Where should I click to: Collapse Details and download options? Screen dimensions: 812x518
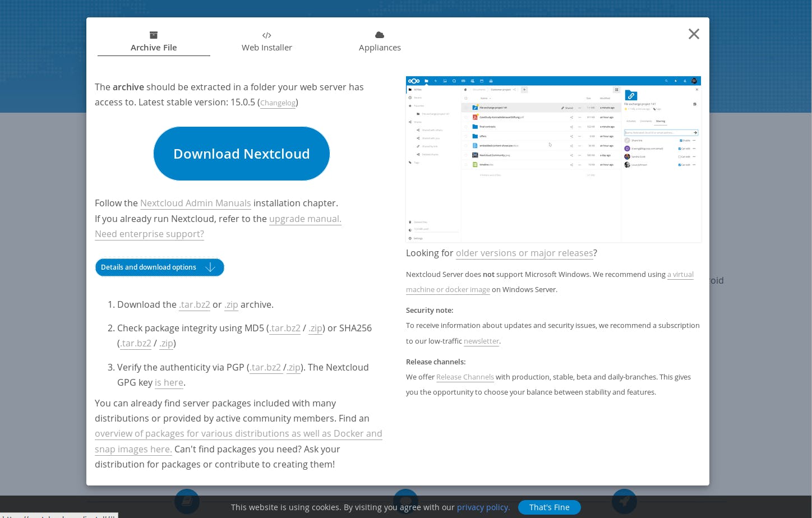(x=160, y=267)
